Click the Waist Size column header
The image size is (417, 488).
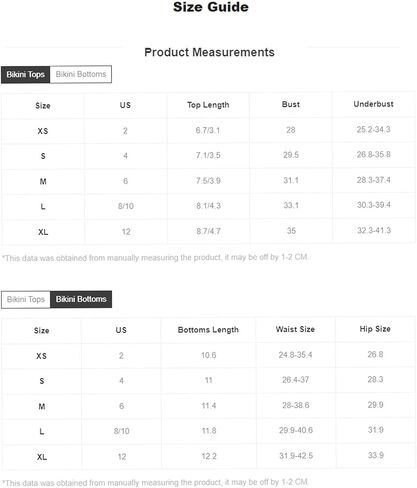295,329
